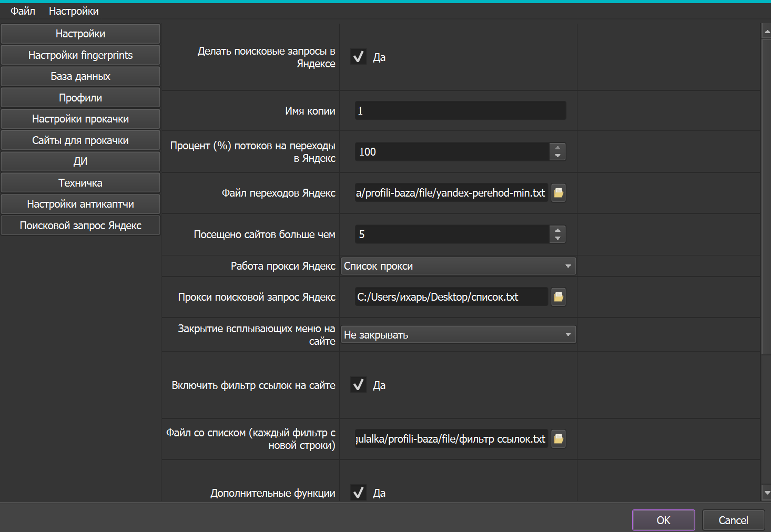Click the Имя копии input field
Image resolution: width=771 pixels, height=532 pixels.
460,110
